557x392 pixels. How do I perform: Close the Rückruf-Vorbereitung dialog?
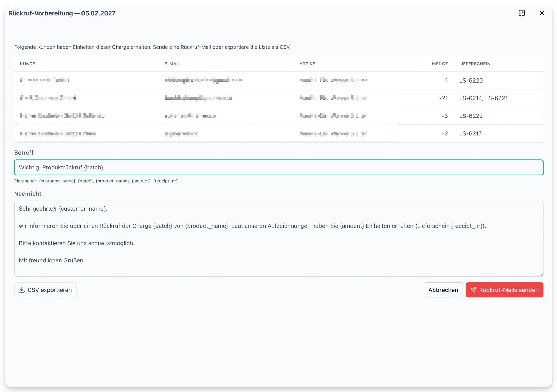[542, 13]
